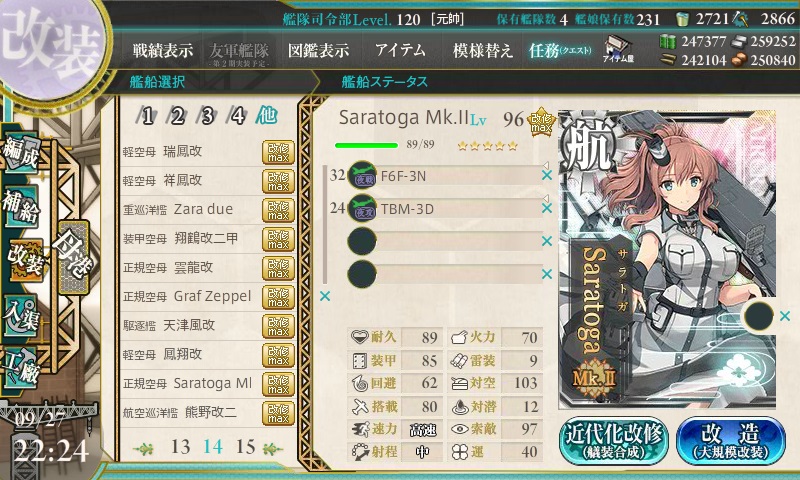Open the 任務 quest menu

tap(560, 50)
